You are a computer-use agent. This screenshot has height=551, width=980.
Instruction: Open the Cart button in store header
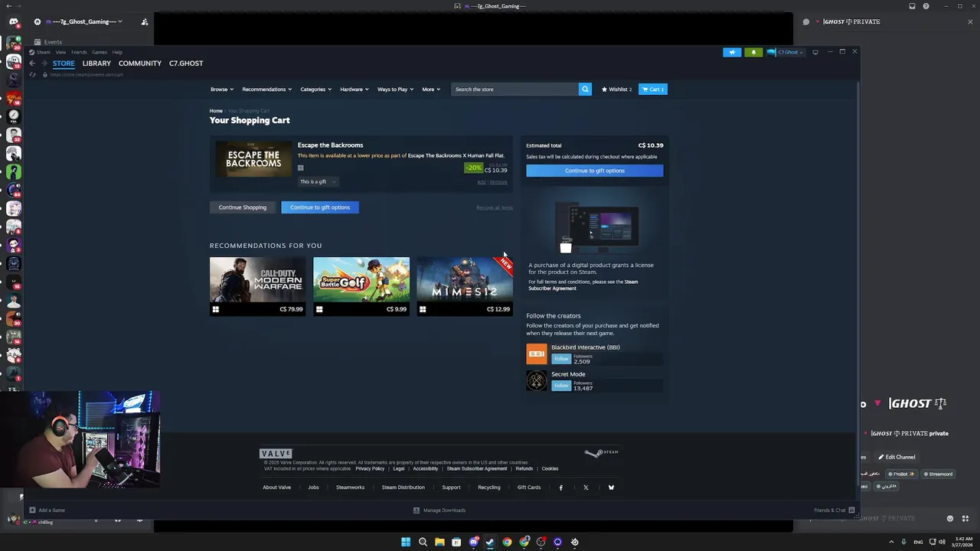tap(653, 90)
